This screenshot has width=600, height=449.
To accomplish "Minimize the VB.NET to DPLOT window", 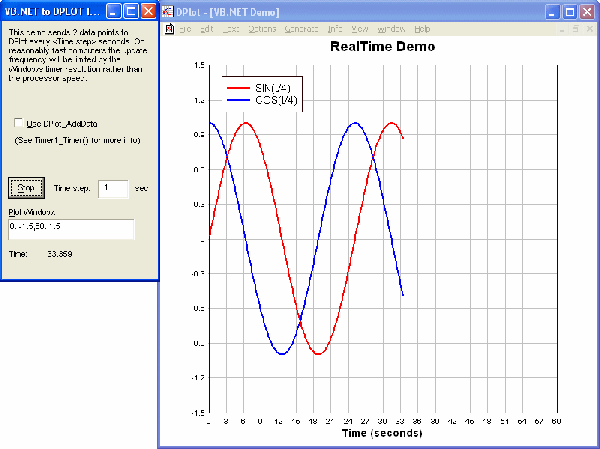I will point(113,12).
